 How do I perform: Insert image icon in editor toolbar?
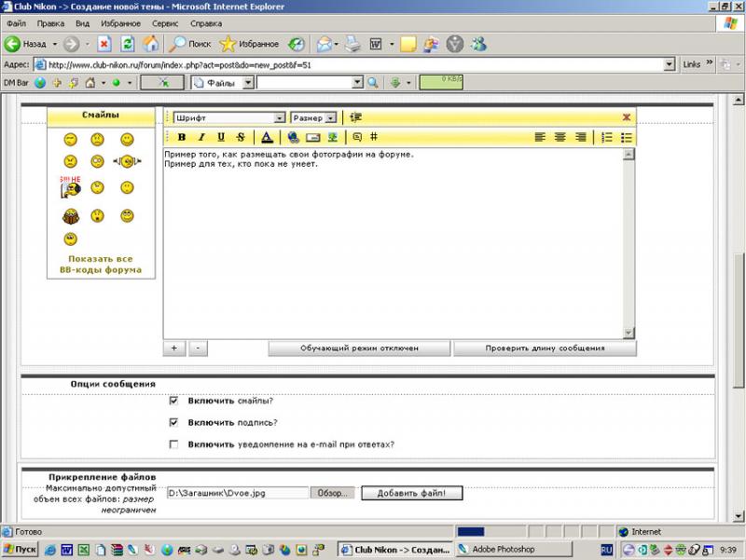333,137
